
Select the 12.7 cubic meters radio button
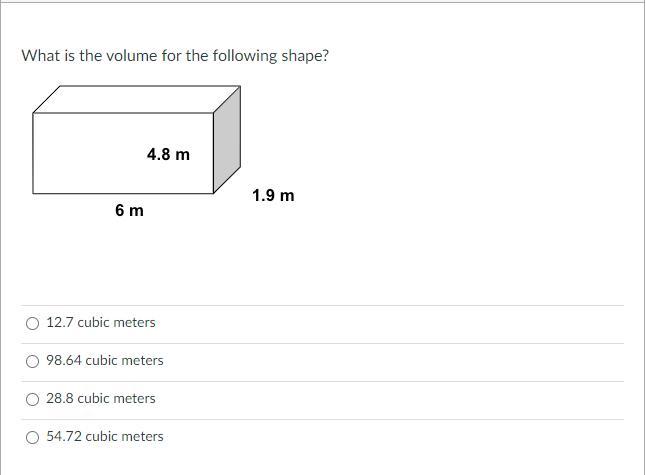(x=33, y=323)
